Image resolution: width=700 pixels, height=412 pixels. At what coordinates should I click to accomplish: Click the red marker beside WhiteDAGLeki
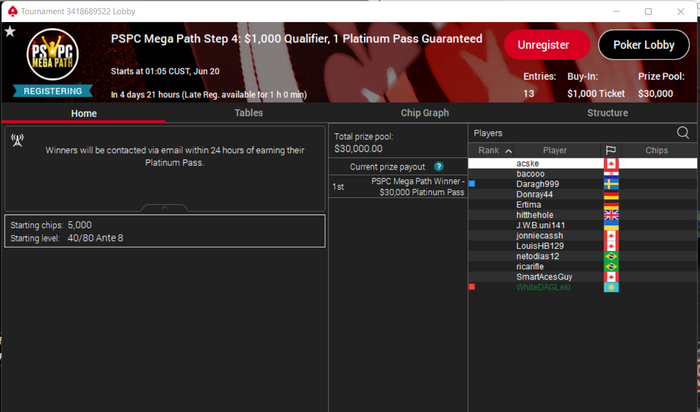click(x=472, y=287)
